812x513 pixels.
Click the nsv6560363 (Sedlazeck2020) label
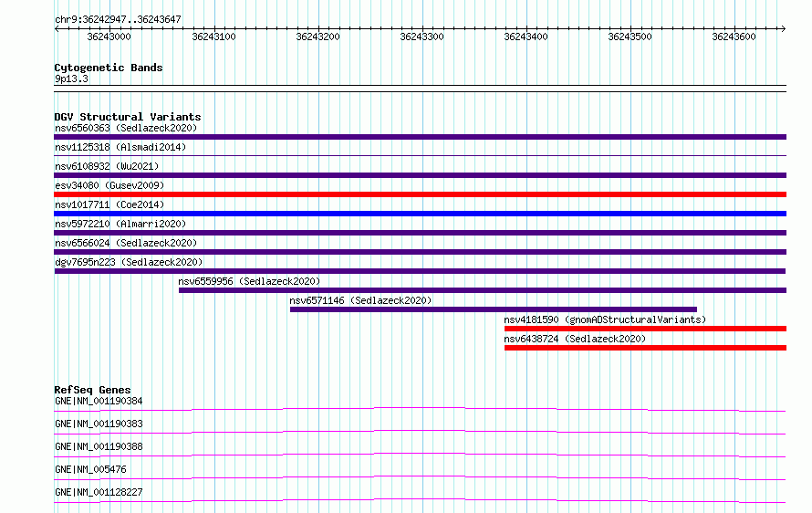click(126, 128)
